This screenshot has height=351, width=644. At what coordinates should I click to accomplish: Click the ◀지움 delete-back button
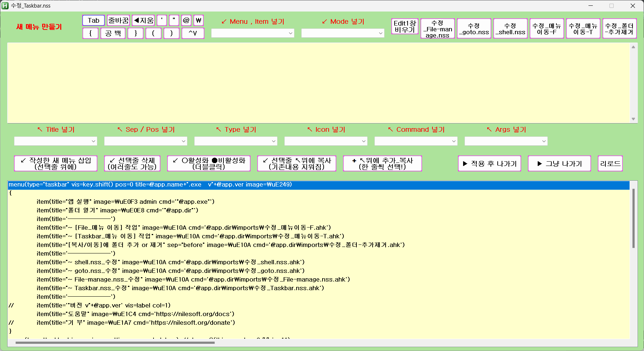(x=143, y=21)
